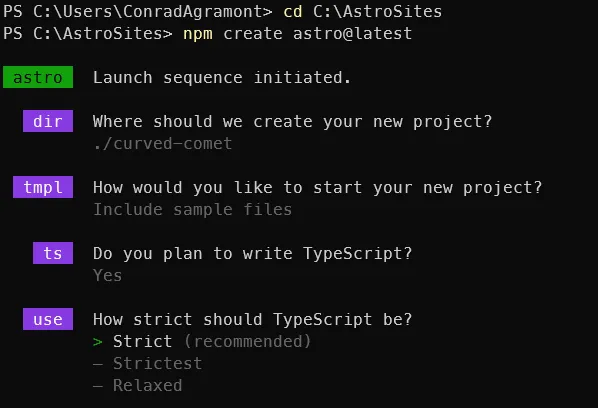Click the green astro badge
598x408 pixels.
(38, 77)
